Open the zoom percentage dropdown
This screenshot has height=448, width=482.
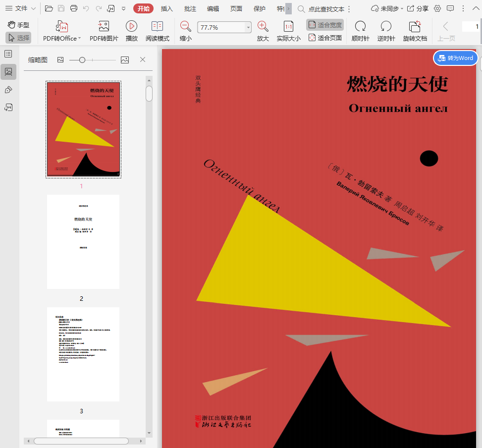click(x=248, y=28)
